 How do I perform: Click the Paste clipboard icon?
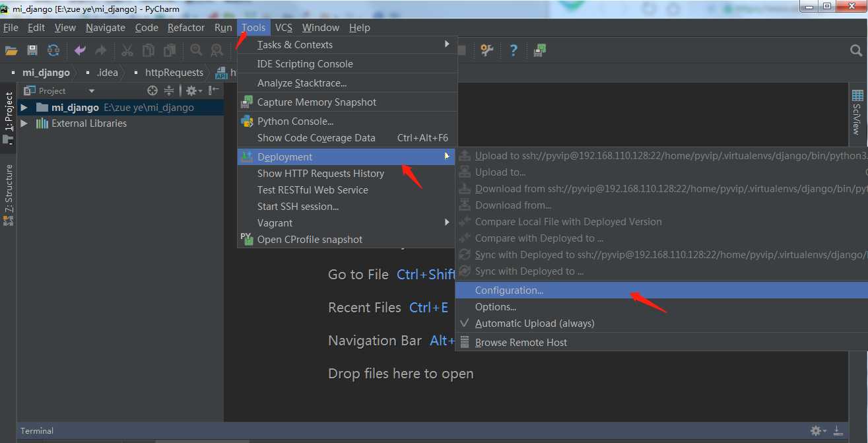click(x=170, y=50)
